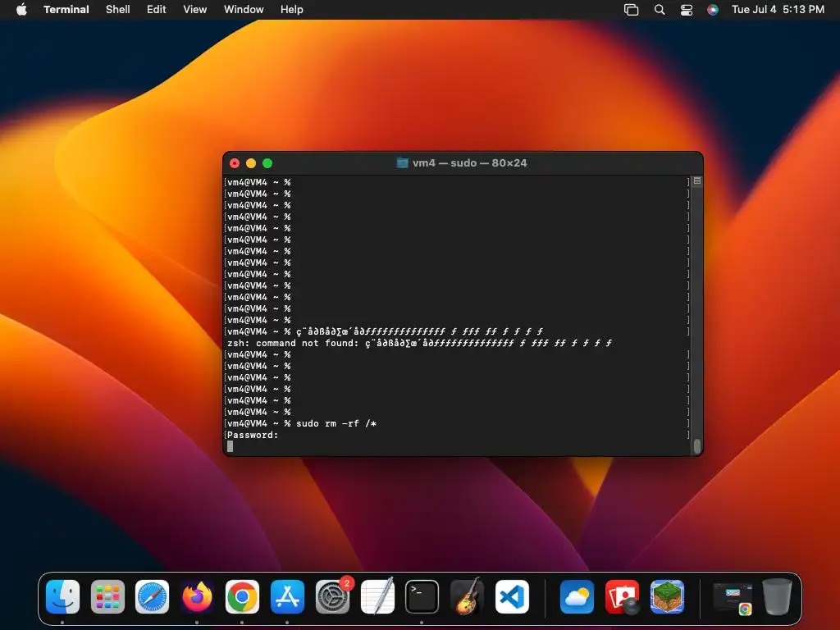Screen dimensions: 840x630
Task: Open the Weather app from the Dock
Action: tap(577, 596)
